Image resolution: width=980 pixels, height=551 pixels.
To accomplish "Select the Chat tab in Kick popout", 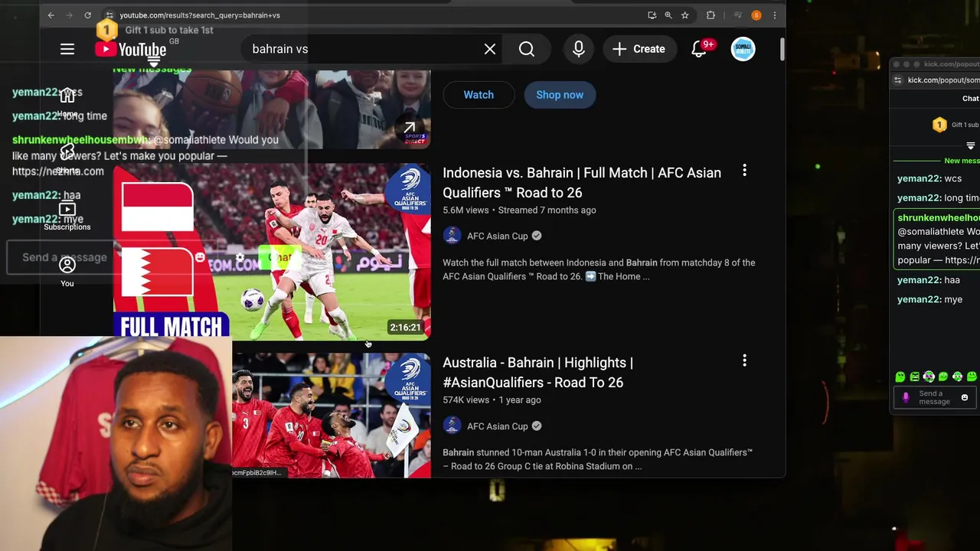I will tap(970, 99).
